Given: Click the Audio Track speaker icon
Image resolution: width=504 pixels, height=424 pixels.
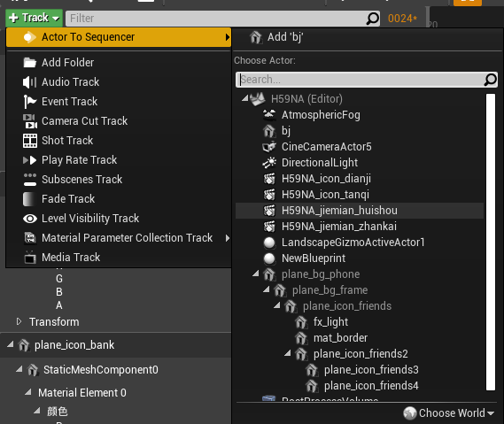Looking at the screenshot, I should (29, 82).
